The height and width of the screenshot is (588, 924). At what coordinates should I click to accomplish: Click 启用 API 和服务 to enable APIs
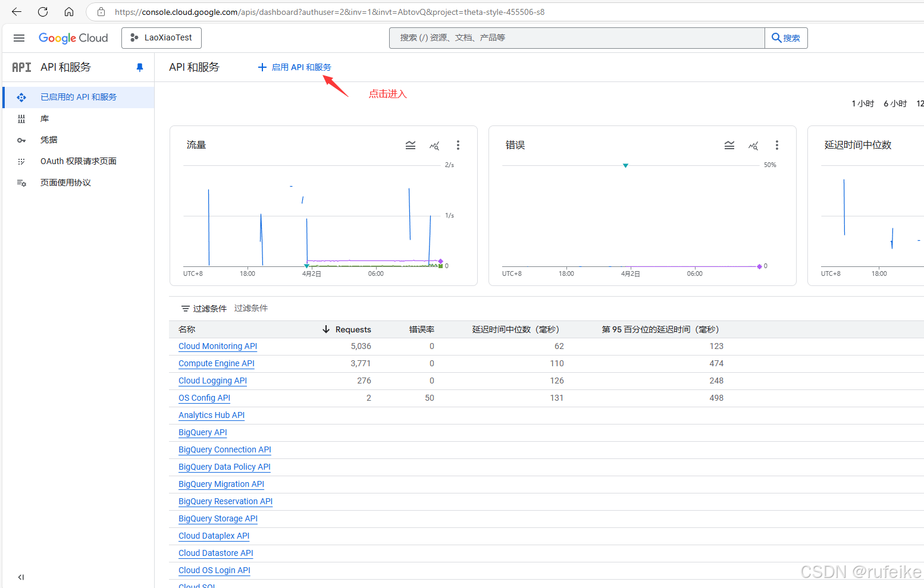[295, 67]
